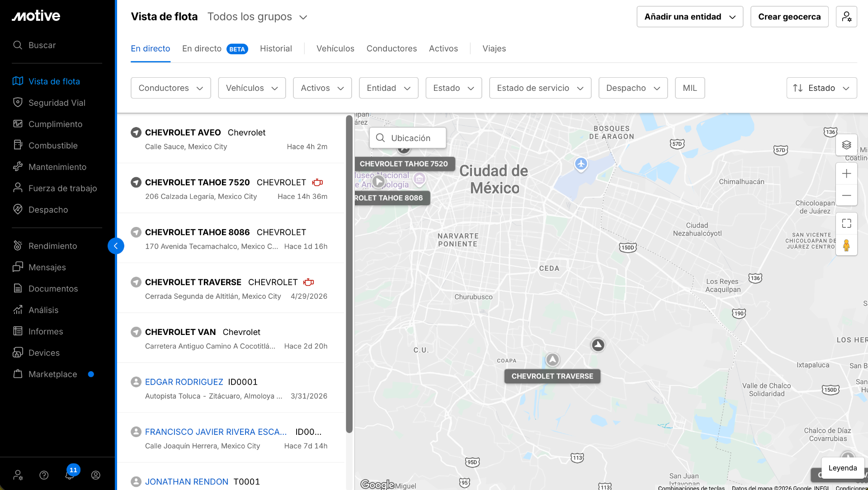The width and height of the screenshot is (868, 490).
Task: Open Marketplace section
Action: [52, 374]
